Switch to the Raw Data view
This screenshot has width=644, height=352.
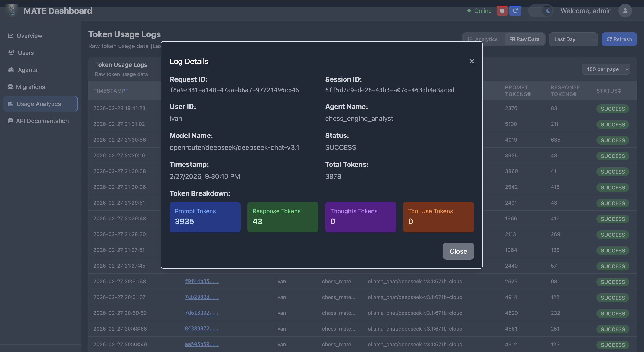[524, 39]
